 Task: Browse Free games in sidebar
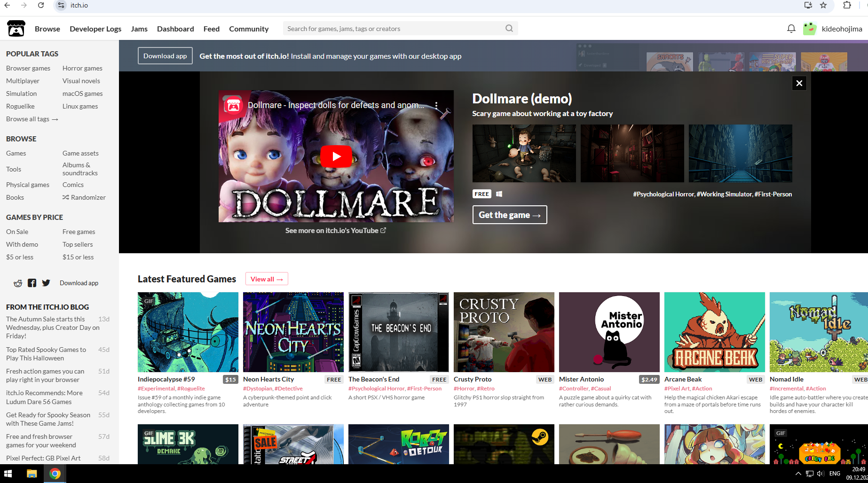[x=79, y=232]
